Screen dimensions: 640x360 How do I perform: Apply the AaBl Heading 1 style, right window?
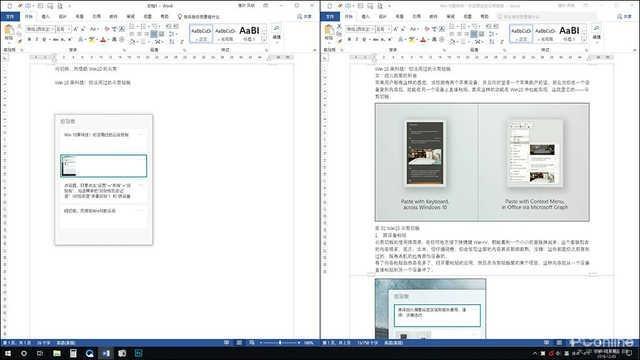(569, 33)
